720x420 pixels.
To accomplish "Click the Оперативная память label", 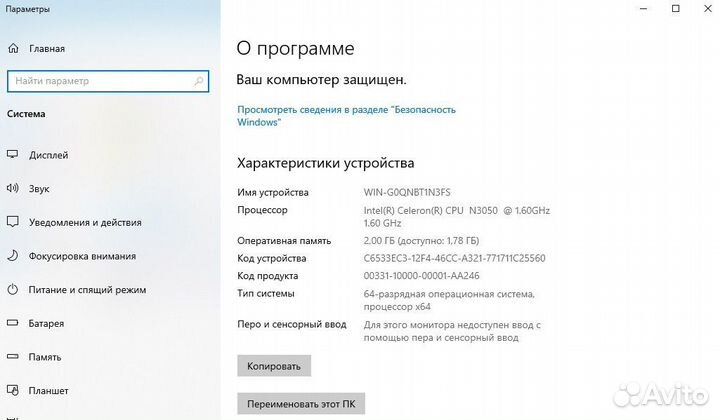I will click(x=284, y=241).
